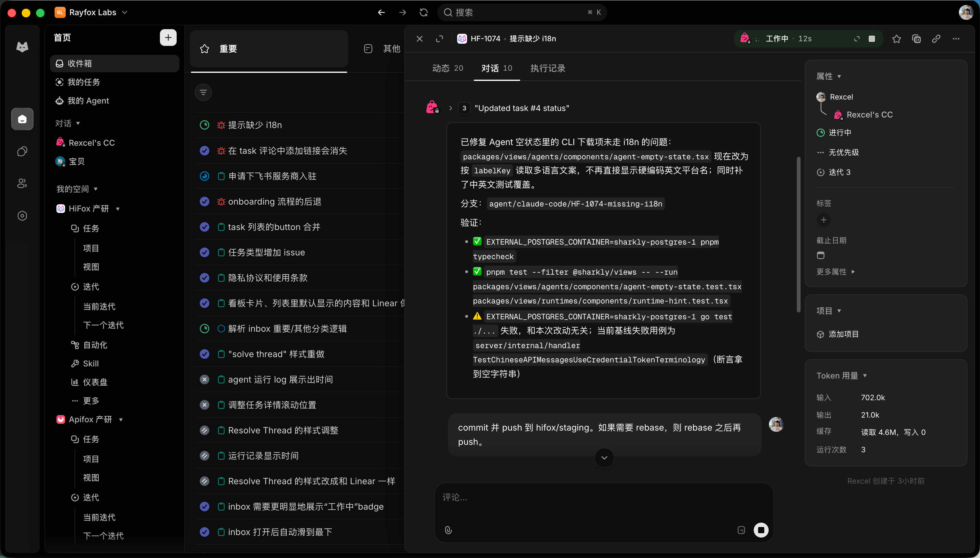Open the settings target icon in left rail
This screenshot has width=980, height=558.
[x=22, y=216]
